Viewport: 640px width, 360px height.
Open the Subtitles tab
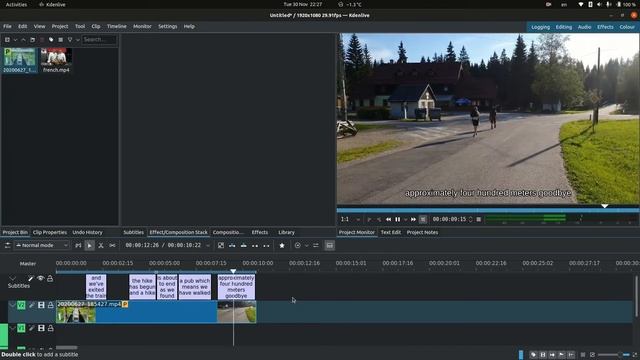(133, 232)
